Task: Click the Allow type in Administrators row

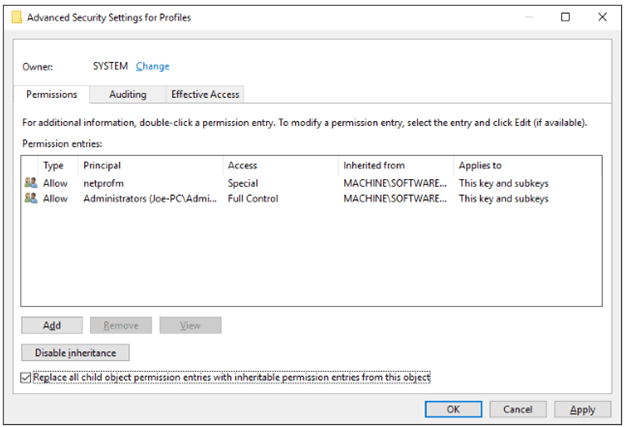Action: 55,198
